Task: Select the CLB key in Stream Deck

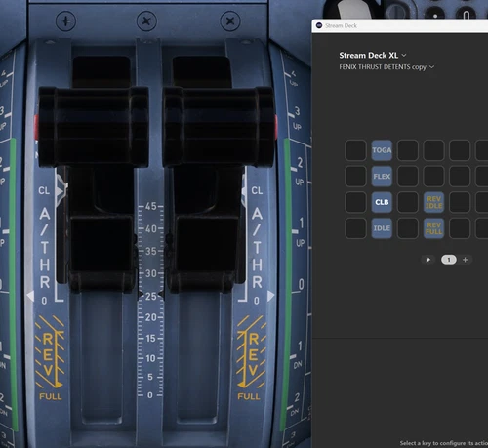Action: pyautogui.click(x=382, y=202)
